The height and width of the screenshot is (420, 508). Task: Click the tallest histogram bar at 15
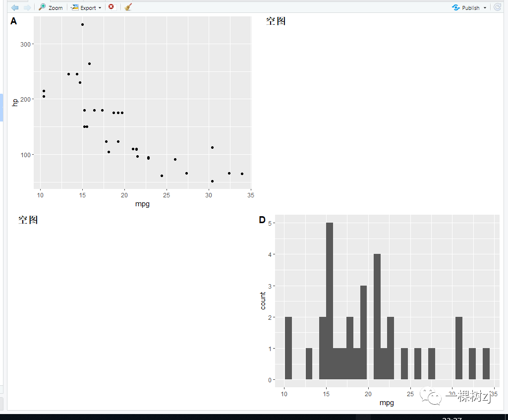click(330, 301)
